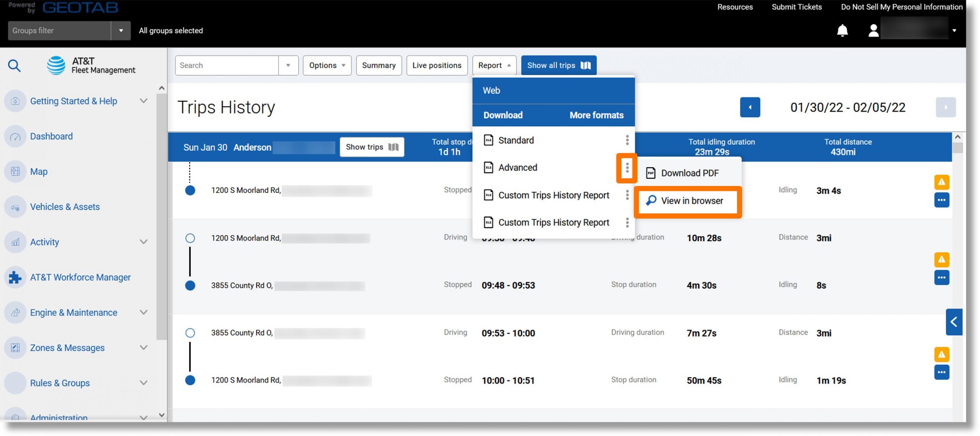Select the 'Advanced' report format
The image size is (980, 436).
coord(518,167)
